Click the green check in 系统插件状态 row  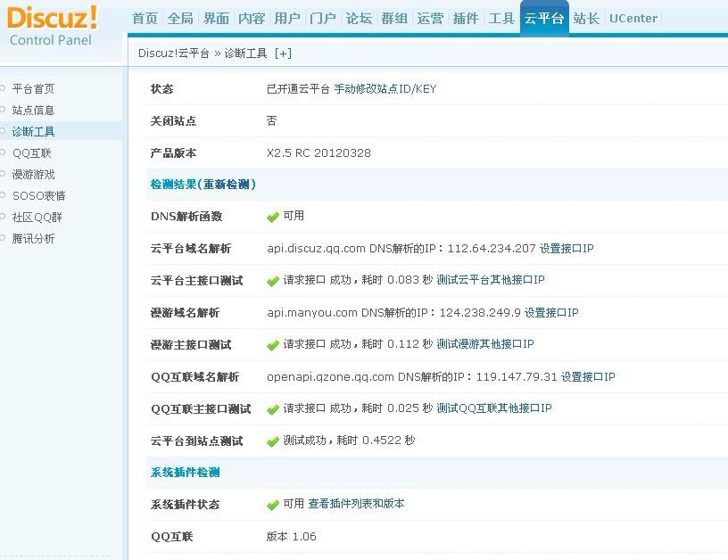[x=273, y=505]
